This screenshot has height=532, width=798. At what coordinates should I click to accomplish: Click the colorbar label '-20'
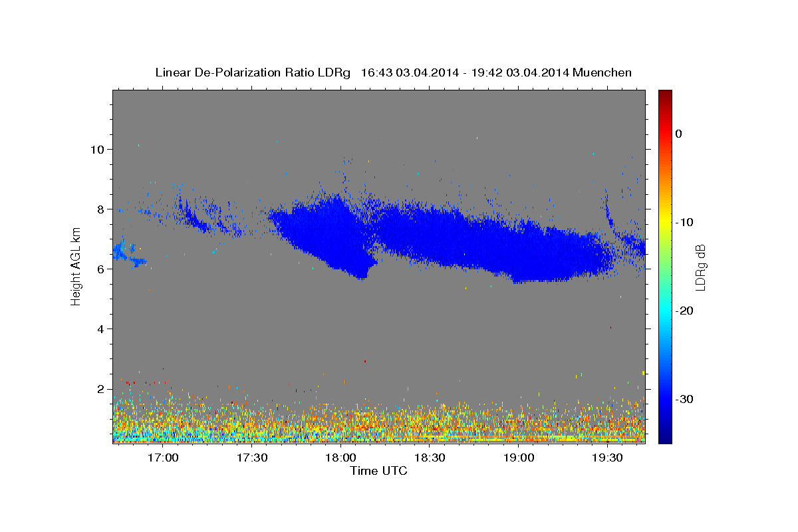tap(685, 311)
